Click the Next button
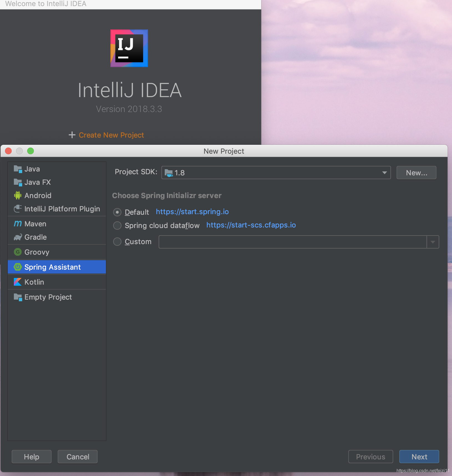This screenshot has height=476, width=452. [x=419, y=457]
